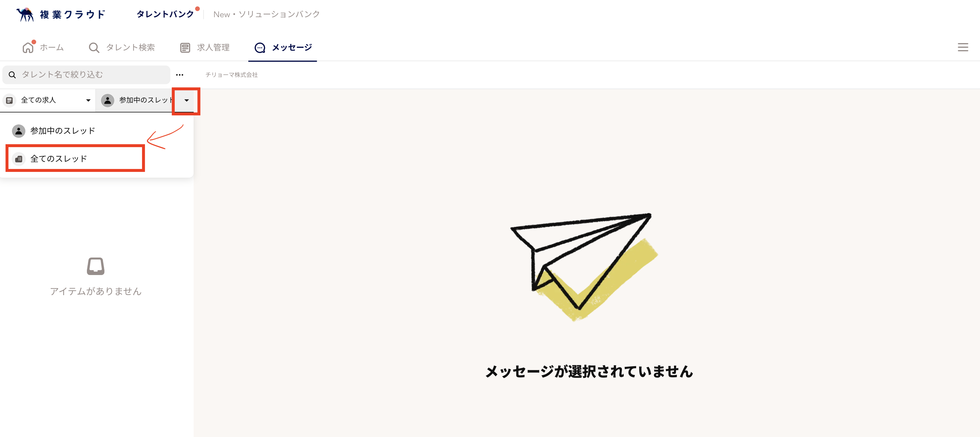Click the empty inbox tray icon
Screen dimensions: 980x437
coord(95,266)
